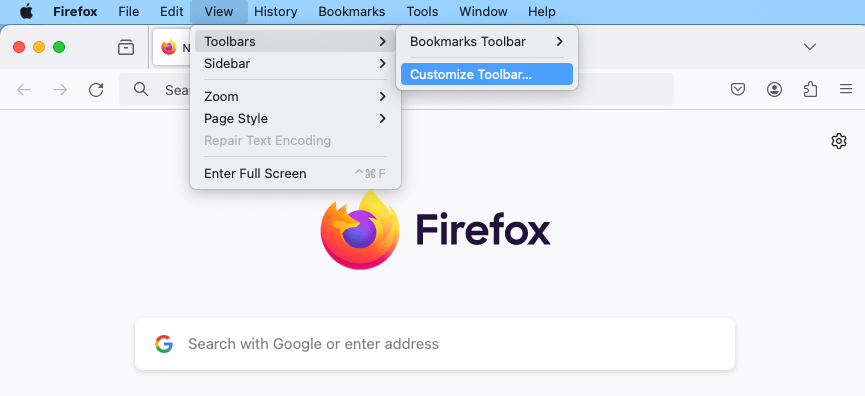The width and height of the screenshot is (865, 396).
Task: Expand the Toolbars submenu arrow
Action: pyautogui.click(x=382, y=41)
